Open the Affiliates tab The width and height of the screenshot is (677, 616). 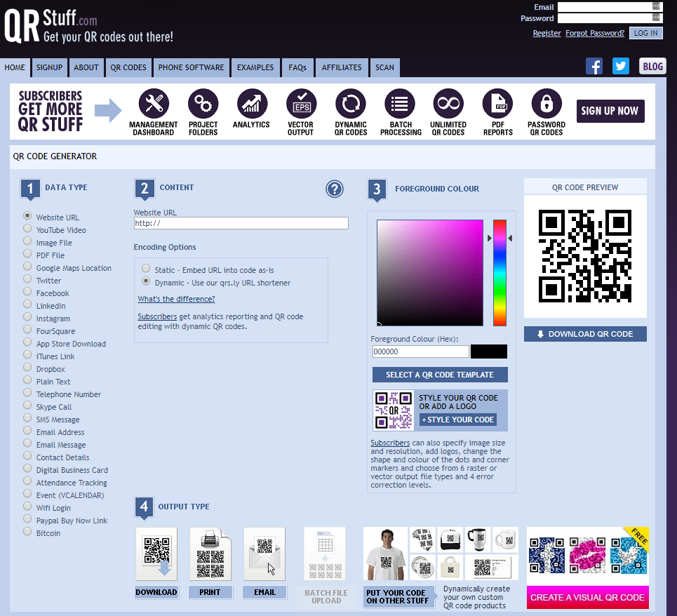point(342,68)
